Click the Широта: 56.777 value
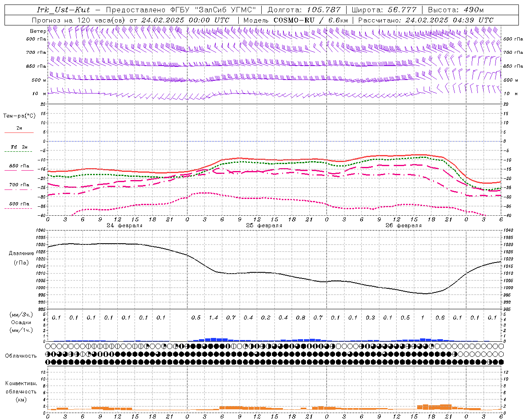The width and height of the screenshot is (525, 420). [x=384, y=10]
